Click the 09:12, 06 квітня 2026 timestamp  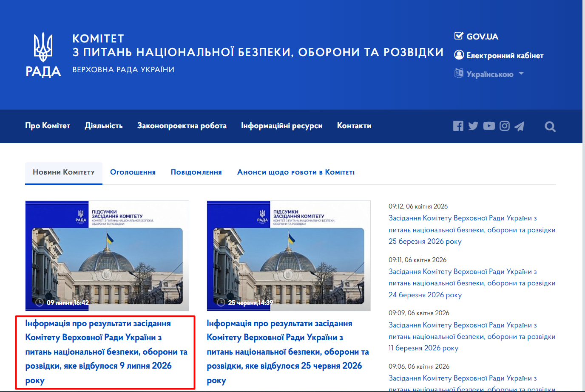[418, 206]
